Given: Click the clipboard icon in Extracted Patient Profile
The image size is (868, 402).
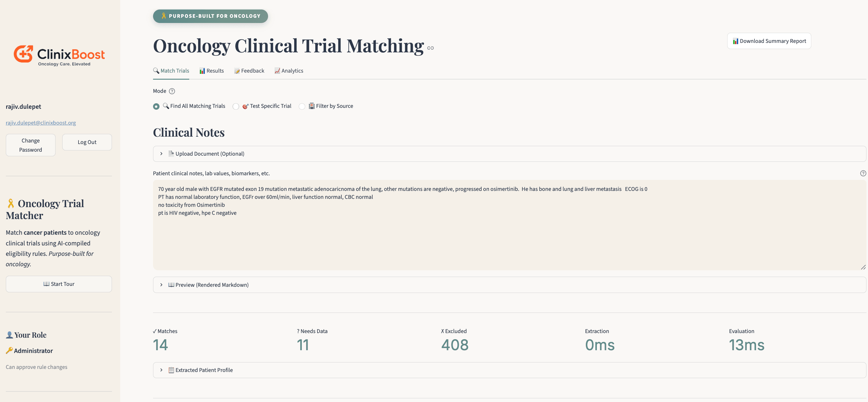Looking at the screenshot, I should (x=171, y=370).
